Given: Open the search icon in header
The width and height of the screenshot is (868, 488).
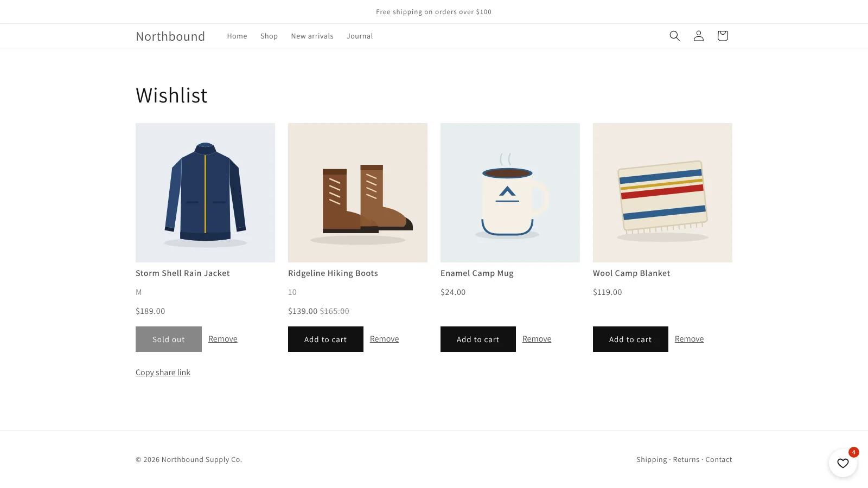Looking at the screenshot, I should click(674, 36).
